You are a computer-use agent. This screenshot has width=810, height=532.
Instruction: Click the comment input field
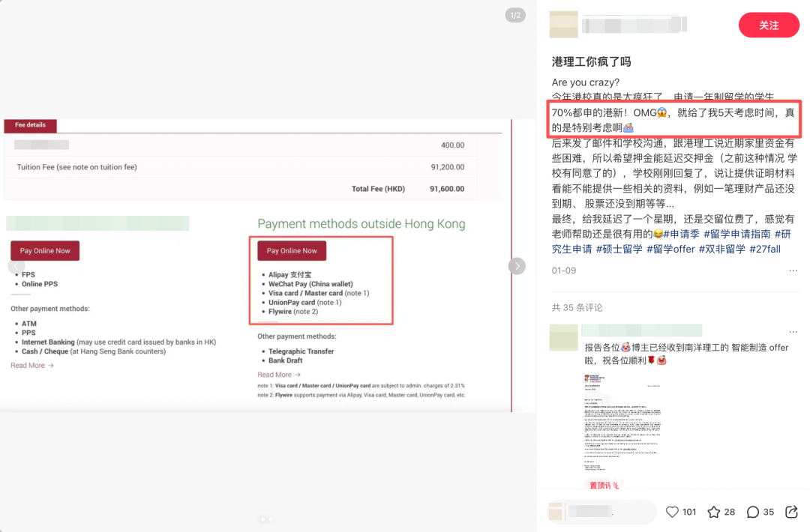click(600, 512)
